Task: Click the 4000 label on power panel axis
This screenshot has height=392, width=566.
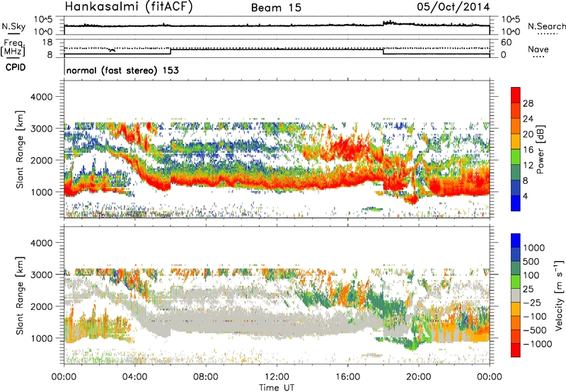Action: coord(41,97)
